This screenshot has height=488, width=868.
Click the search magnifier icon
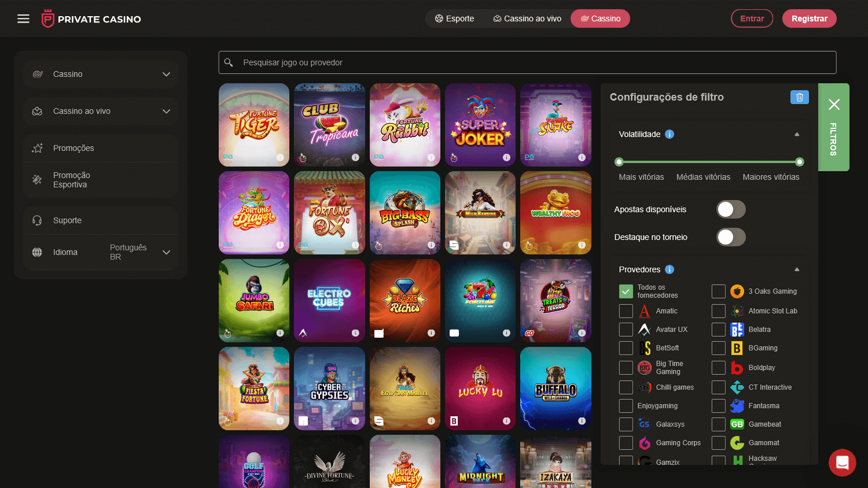point(229,62)
